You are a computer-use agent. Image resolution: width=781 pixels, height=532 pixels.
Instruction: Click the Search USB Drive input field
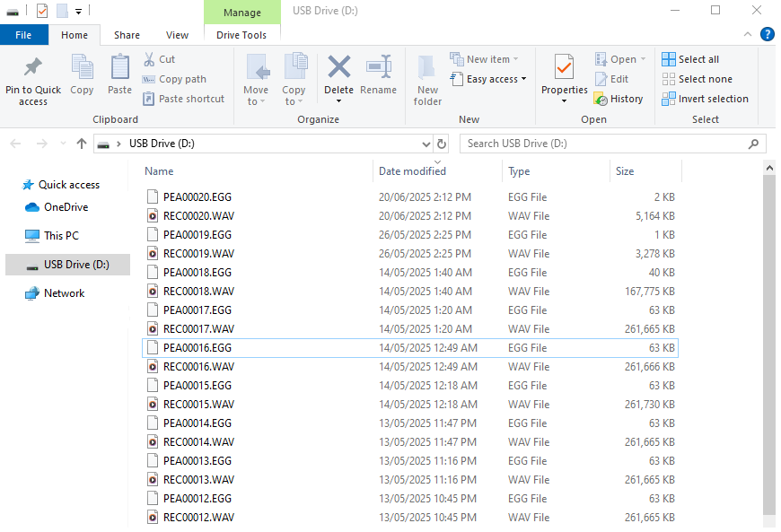[603, 144]
